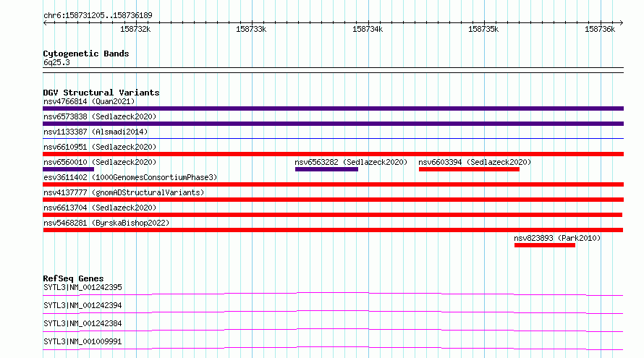Open nsv823893 (Park2010) variant label

coord(557,238)
